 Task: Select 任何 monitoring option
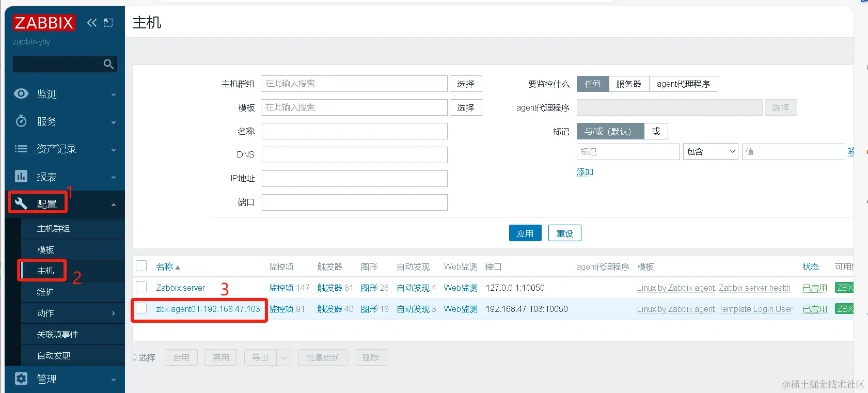pyautogui.click(x=593, y=84)
